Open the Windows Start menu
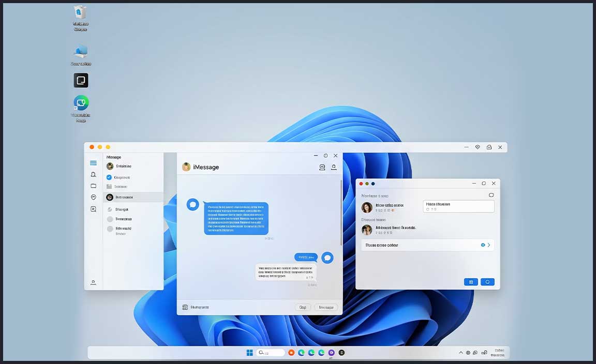The width and height of the screenshot is (596, 364). (x=249, y=353)
